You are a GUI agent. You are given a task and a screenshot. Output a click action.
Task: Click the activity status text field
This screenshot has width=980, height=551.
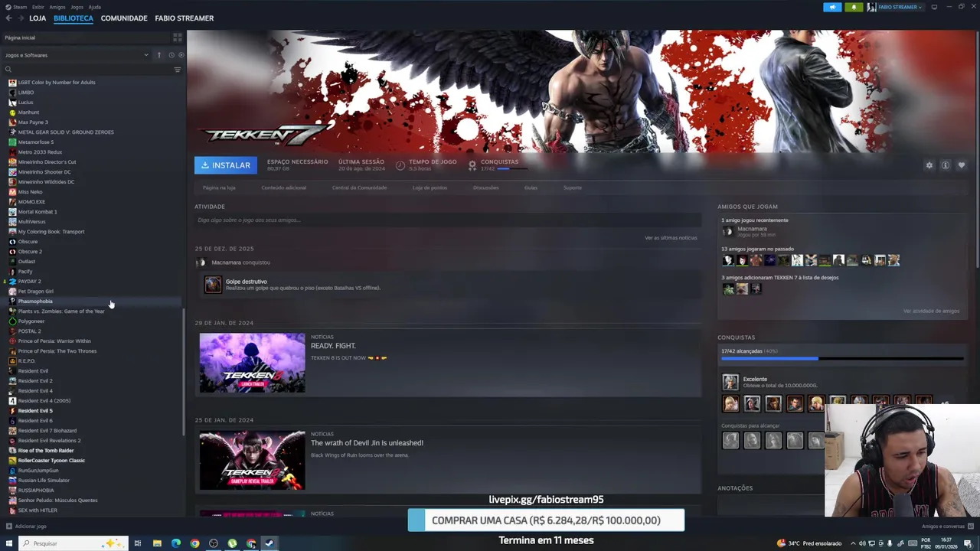(448, 220)
